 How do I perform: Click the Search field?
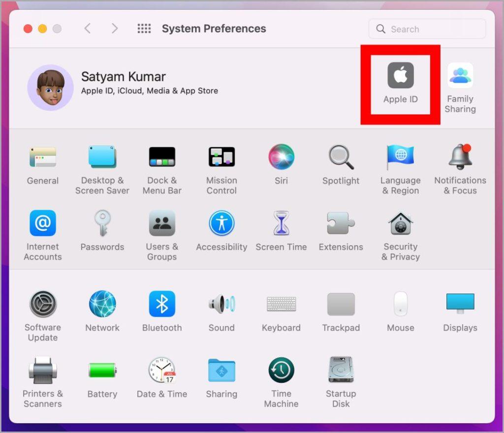click(x=427, y=29)
